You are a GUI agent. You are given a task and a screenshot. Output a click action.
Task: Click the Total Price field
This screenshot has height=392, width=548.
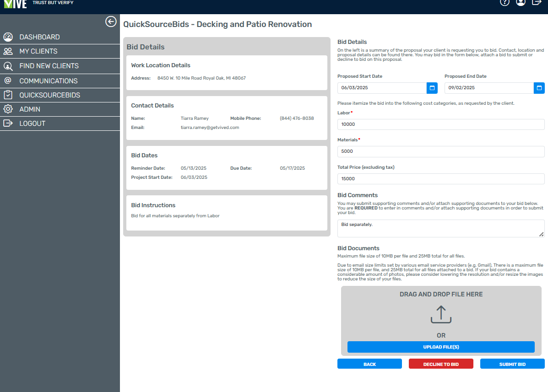(x=441, y=179)
